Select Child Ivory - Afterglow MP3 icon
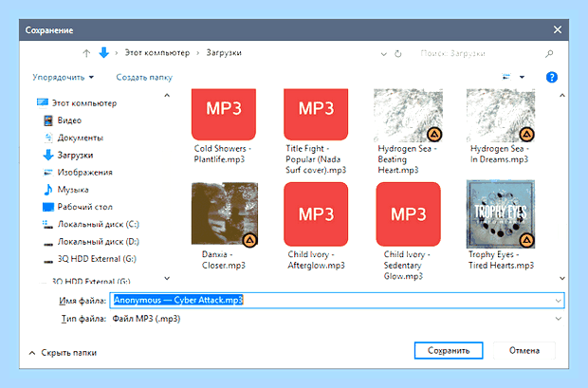 pos(316,213)
